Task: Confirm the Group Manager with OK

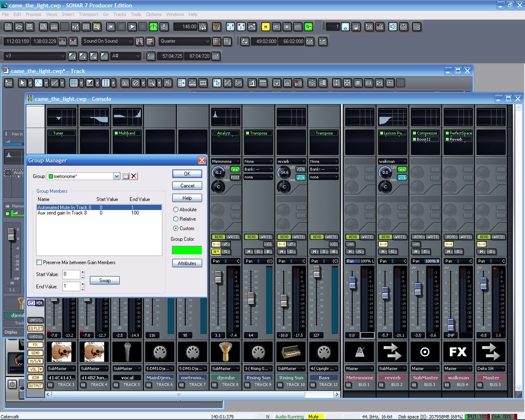Action: coord(187,174)
